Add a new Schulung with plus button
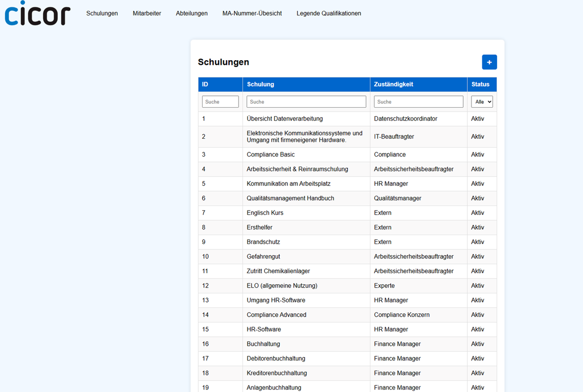The height and width of the screenshot is (392, 583). coord(489,62)
